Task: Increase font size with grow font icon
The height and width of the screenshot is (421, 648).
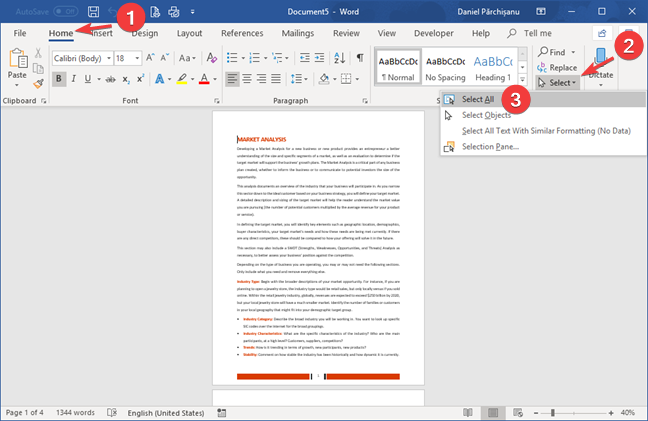Action: coord(150,57)
